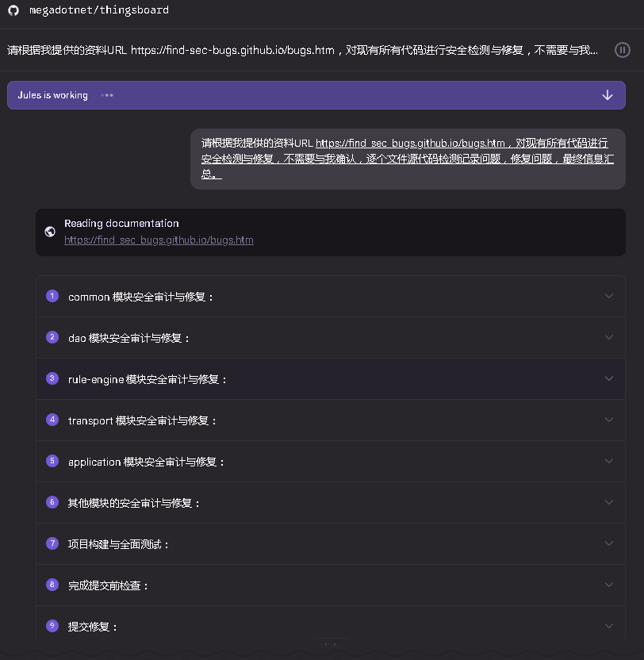Expand the common module audit step
The image size is (644, 660).
608,296
